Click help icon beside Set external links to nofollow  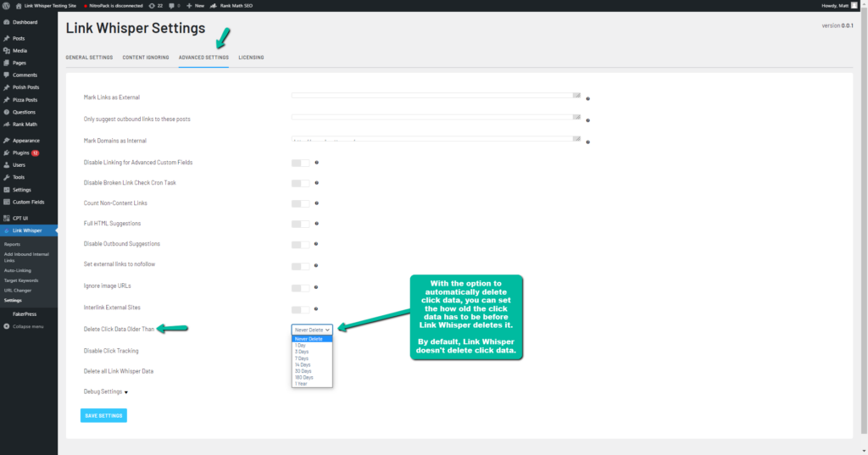pyautogui.click(x=316, y=266)
